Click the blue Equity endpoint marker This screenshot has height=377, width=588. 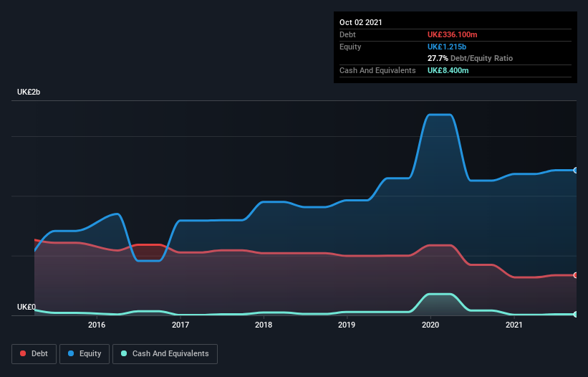(576, 171)
